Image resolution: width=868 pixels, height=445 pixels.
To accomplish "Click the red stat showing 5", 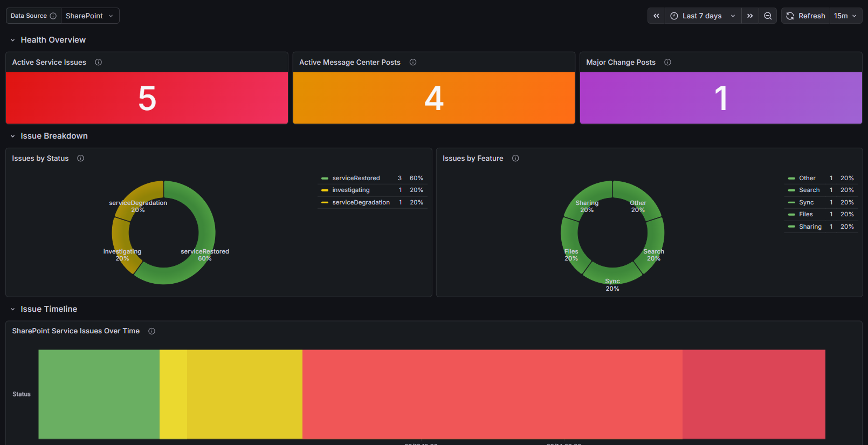I will (x=147, y=98).
